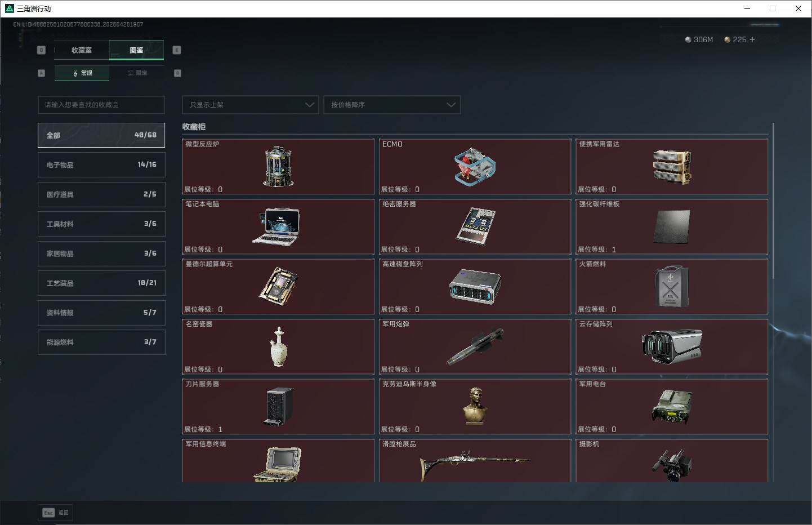
Task: Filter by 工具材料 category
Action: [x=101, y=224]
